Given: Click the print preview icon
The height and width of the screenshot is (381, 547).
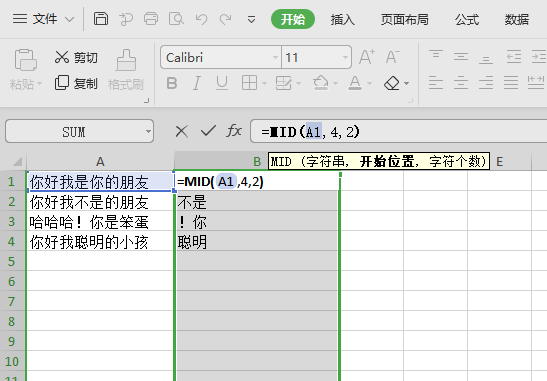Looking at the screenshot, I should 176,19.
